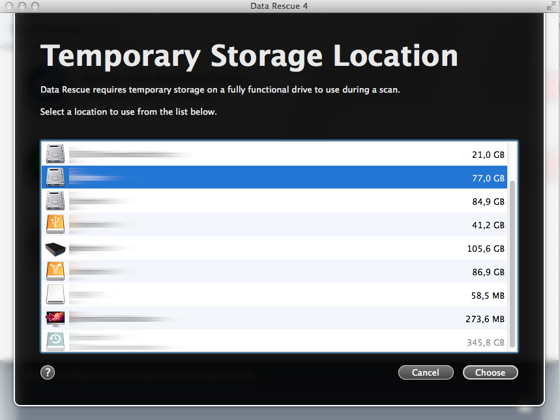Confirm the selection with the Choose button
The height and width of the screenshot is (420, 560).
point(490,372)
